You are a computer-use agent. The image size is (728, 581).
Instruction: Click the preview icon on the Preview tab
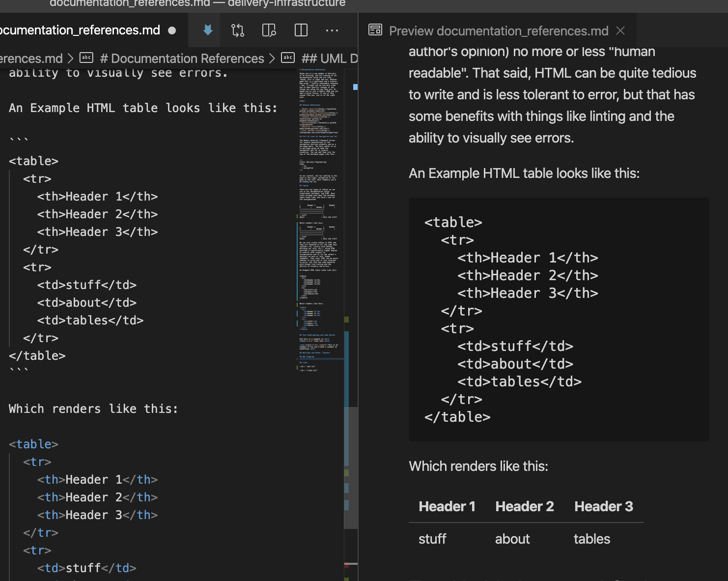coord(375,30)
